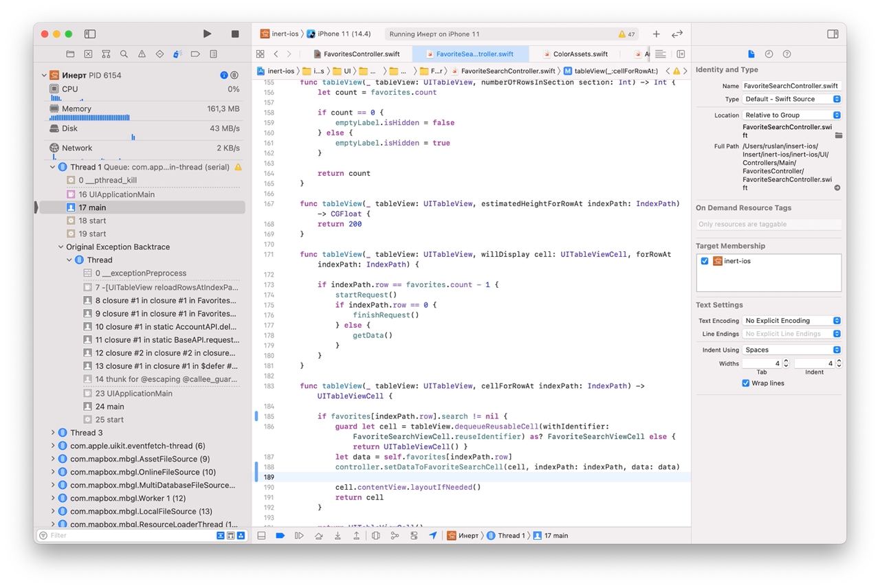The width and height of the screenshot is (880, 588).
Task: Open the Find navigator search icon
Action: (124, 54)
